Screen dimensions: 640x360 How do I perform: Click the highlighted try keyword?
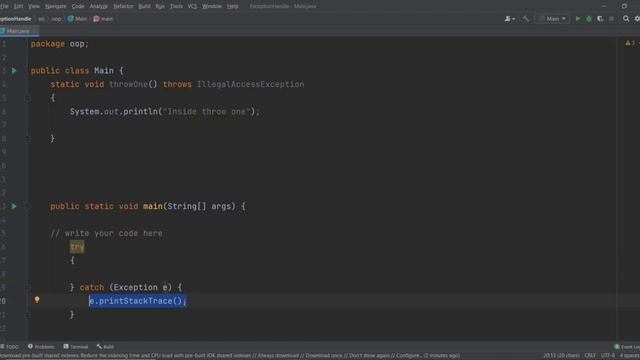click(x=77, y=247)
